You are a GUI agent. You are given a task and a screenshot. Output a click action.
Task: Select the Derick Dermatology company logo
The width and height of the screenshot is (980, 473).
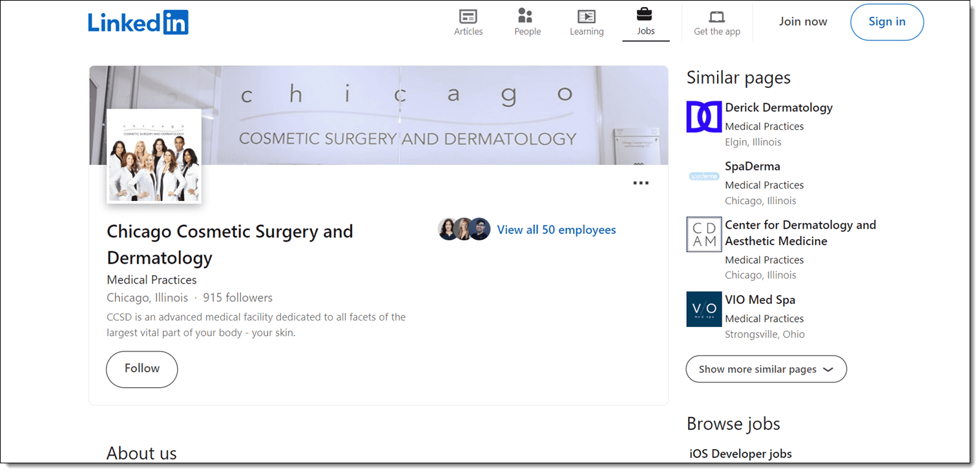click(704, 117)
